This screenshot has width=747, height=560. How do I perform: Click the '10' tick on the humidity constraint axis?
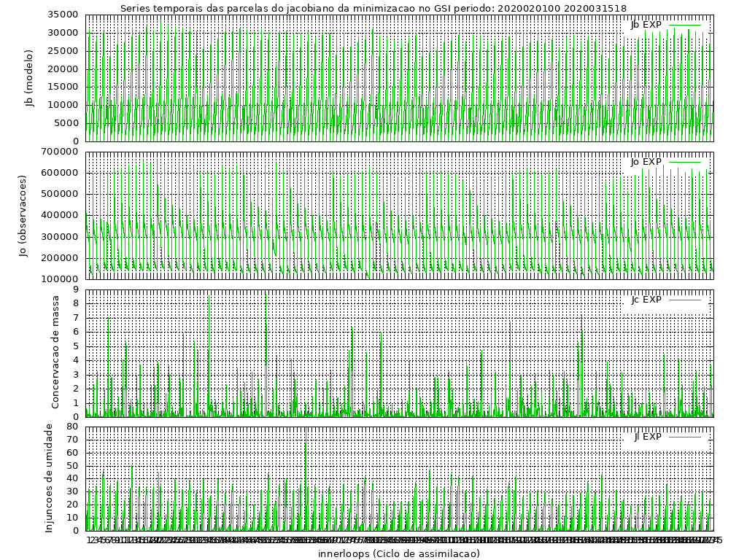[x=72, y=518]
